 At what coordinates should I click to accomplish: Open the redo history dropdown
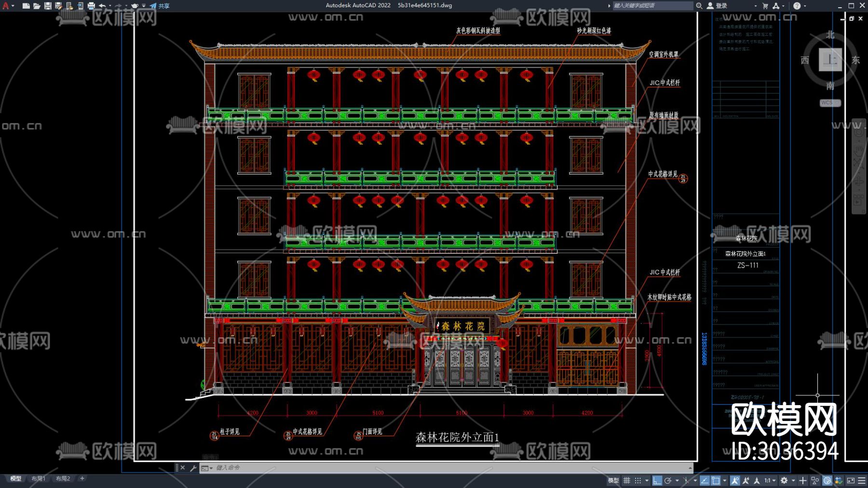click(x=126, y=6)
